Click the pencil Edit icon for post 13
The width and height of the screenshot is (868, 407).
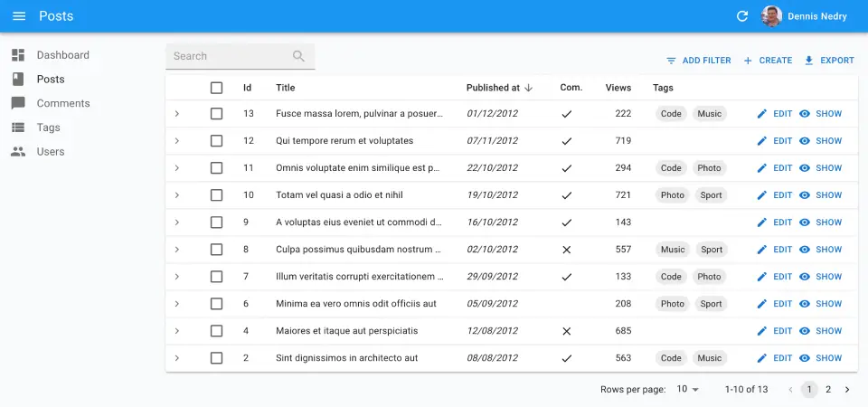[762, 114]
